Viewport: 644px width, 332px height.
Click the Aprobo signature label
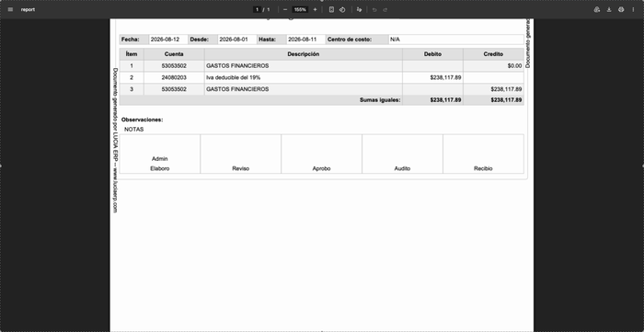(322, 168)
